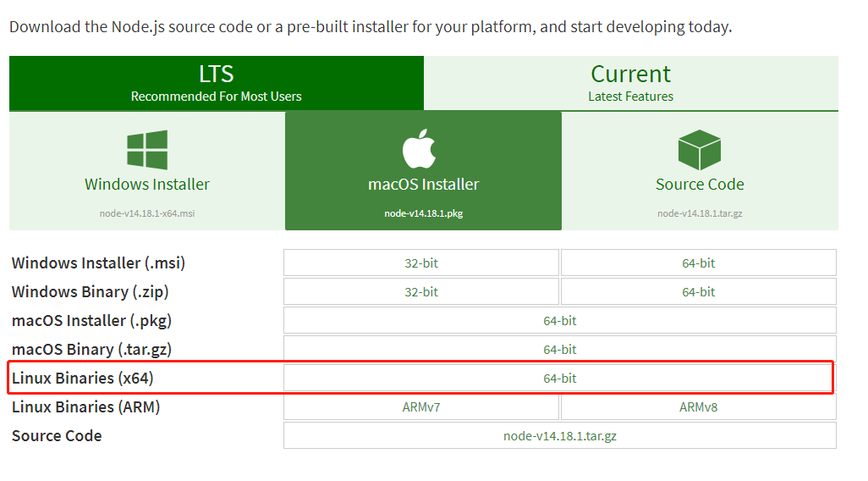This screenshot has height=481, width=868.
Task: Download node-v14.18.1.tar.gz under Source Code card
Action: pos(700,213)
